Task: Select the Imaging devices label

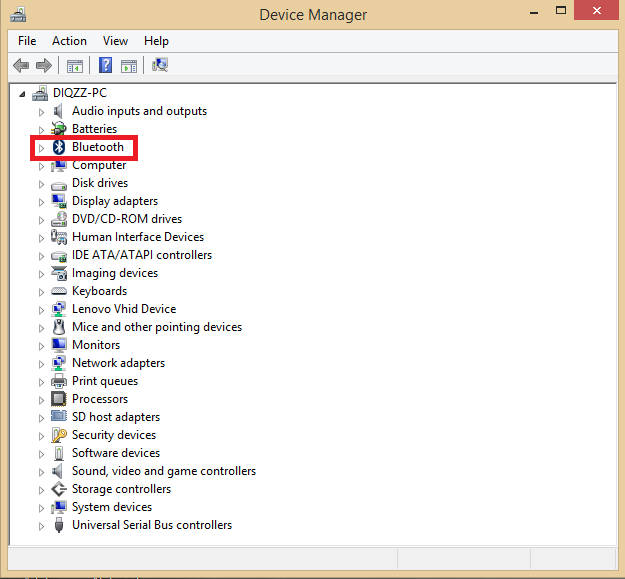Action: pyautogui.click(x=115, y=273)
